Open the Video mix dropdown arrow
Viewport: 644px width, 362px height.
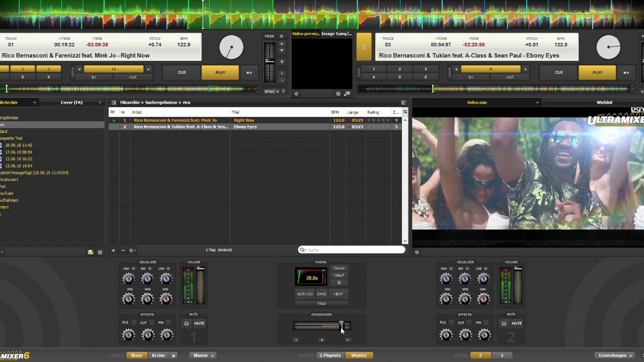pyautogui.click(x=537, y=103)
